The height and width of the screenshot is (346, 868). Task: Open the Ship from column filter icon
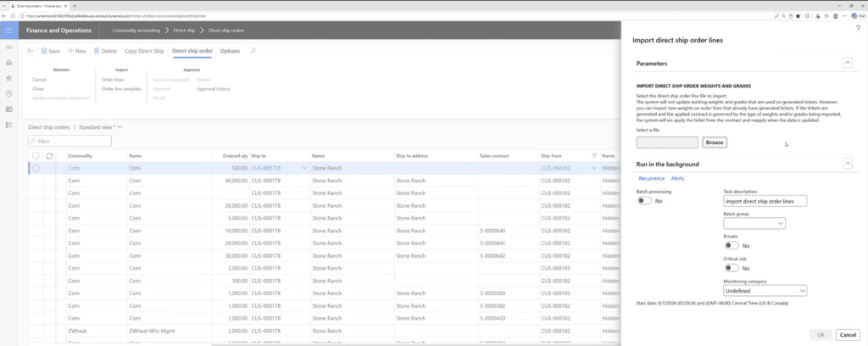click(x=594, y=155)
